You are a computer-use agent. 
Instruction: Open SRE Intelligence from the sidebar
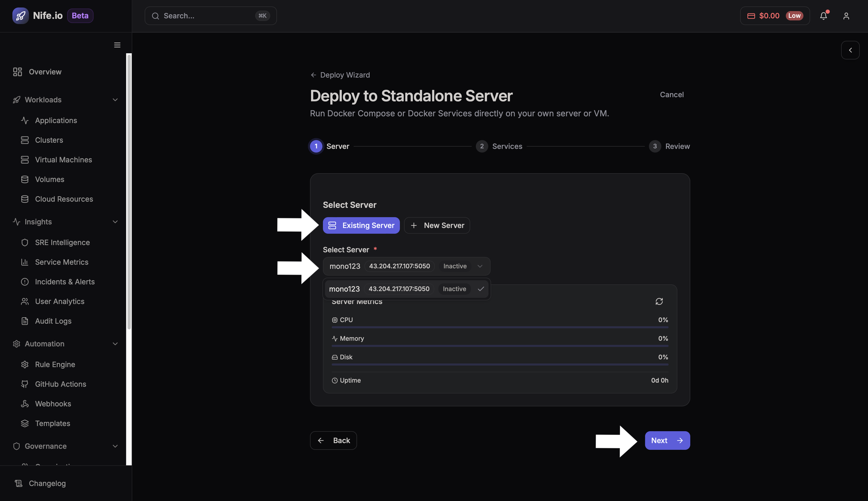point(62,242)
